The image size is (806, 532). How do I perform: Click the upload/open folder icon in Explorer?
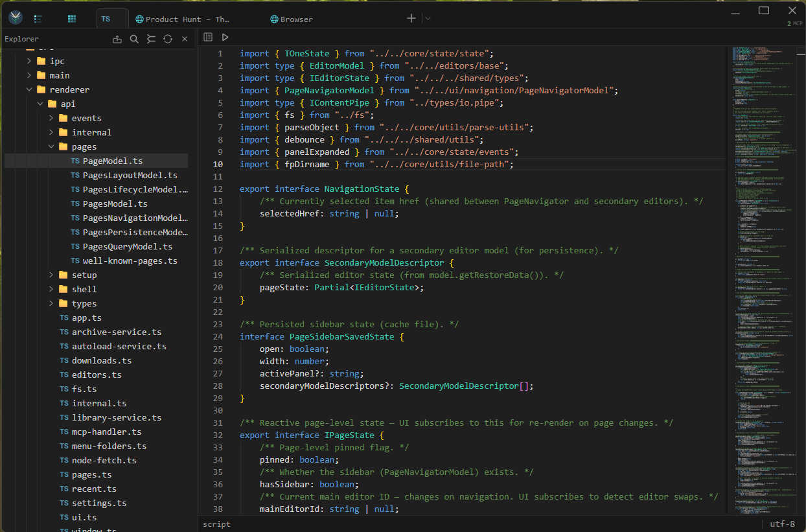(x=117, y=39)
